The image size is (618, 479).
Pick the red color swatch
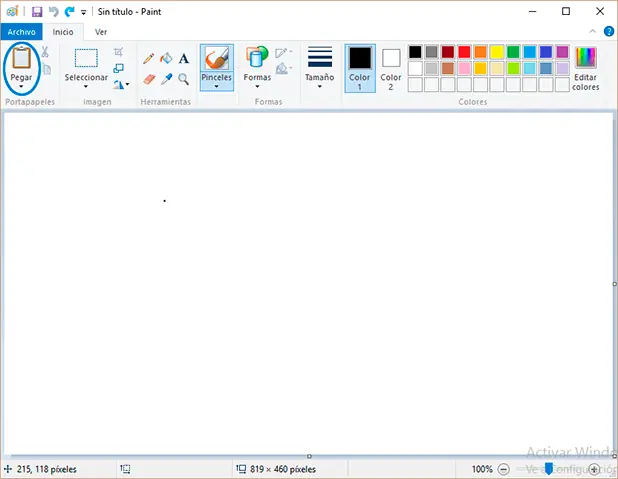click(464, 52)
